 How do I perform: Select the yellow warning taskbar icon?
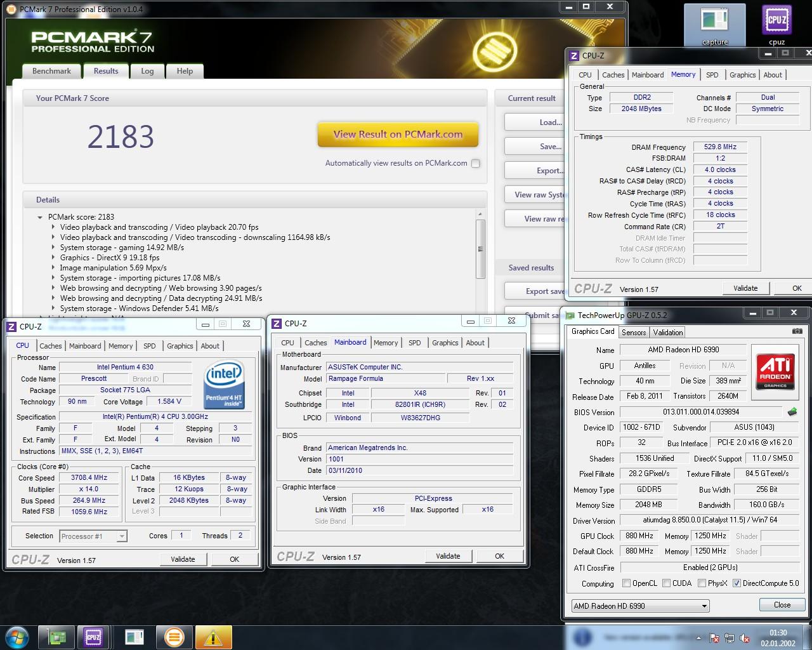click(x=213, y=637)
